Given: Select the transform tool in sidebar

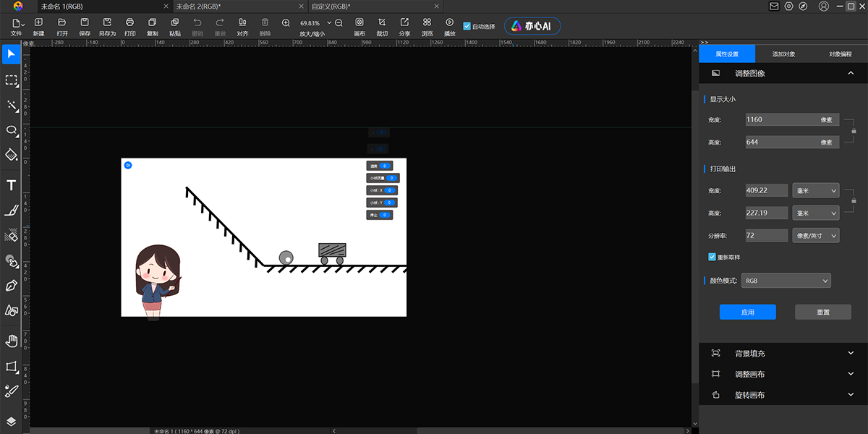Looking at the screenshot, I should tap(11, 367).
